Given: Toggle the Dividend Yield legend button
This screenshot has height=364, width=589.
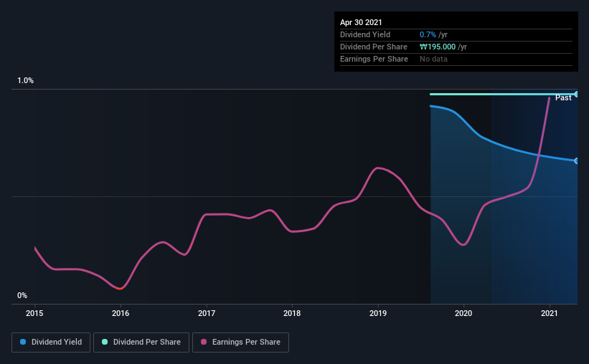Looking at the screenshot, I should click(51, 343).
